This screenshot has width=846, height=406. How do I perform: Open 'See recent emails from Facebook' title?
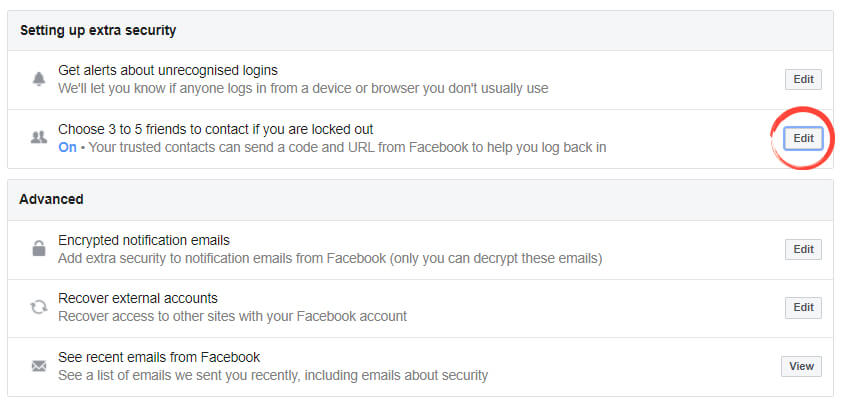tap(159, 357)
